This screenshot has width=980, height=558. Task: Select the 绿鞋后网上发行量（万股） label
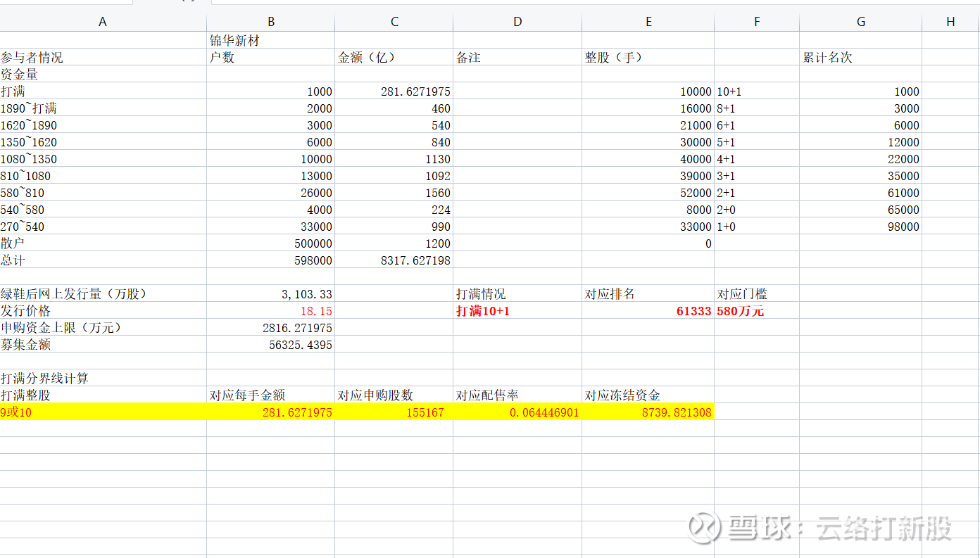tap(103, 293)
